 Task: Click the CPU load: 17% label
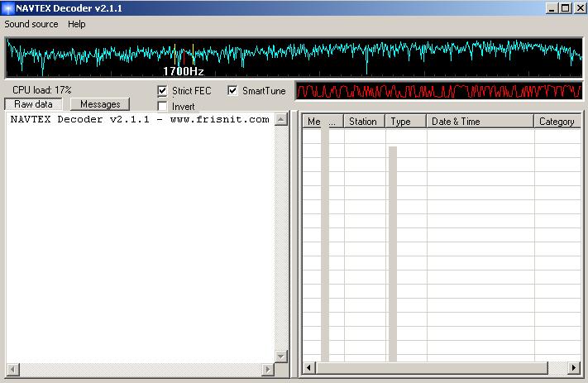click(x=41, y=90)
